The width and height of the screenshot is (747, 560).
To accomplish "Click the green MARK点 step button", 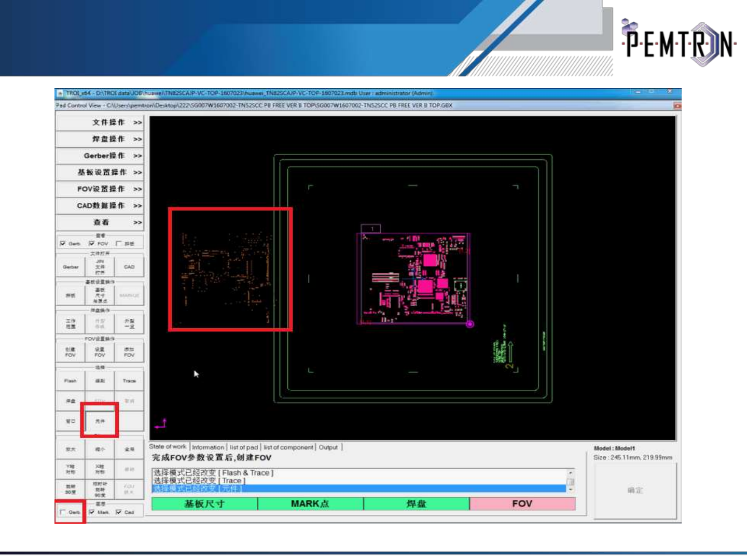I will coord(310,503).
